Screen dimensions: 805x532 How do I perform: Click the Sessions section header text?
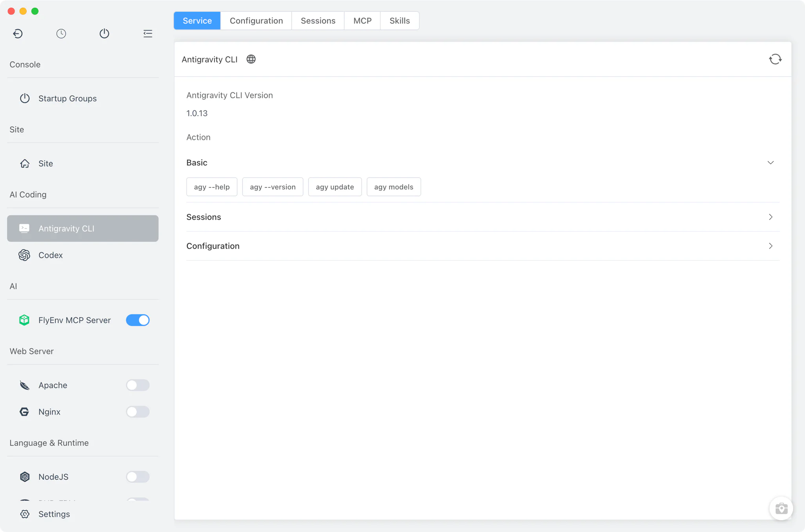(204, 217)
